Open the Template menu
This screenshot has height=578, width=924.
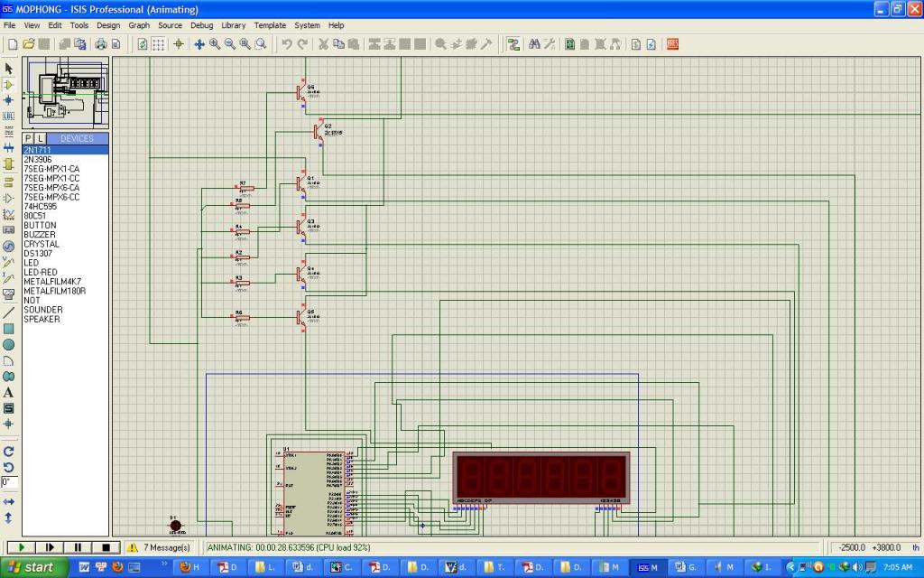[269, 25]
